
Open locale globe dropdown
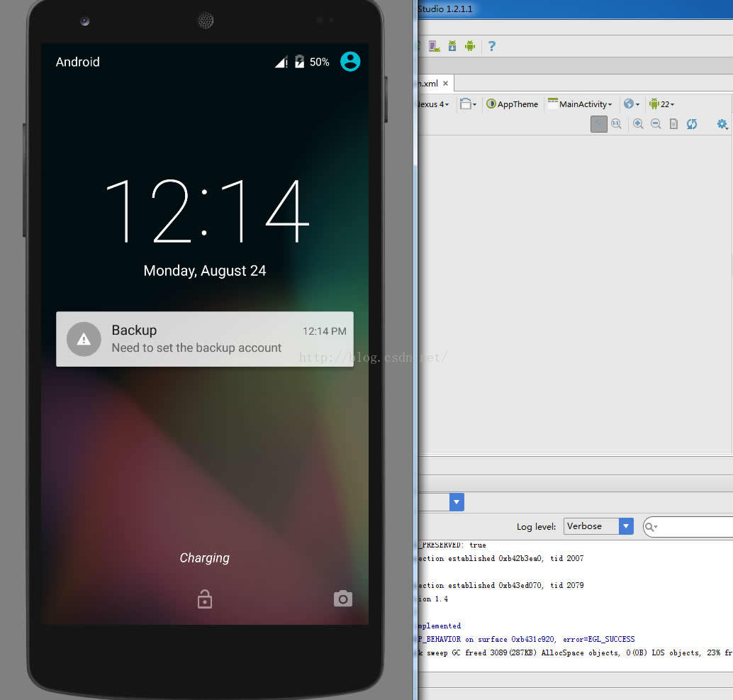coord(632,104)
